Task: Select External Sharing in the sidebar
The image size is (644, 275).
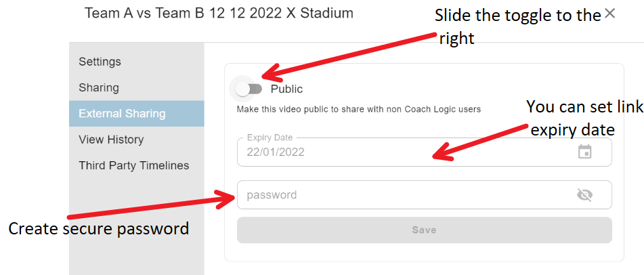Action: tap(136, 113)
